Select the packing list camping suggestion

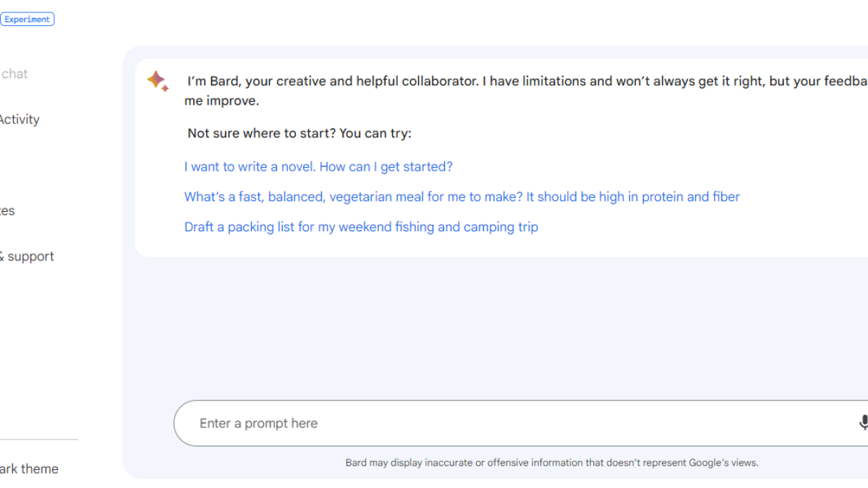click(x=361, y=227)
